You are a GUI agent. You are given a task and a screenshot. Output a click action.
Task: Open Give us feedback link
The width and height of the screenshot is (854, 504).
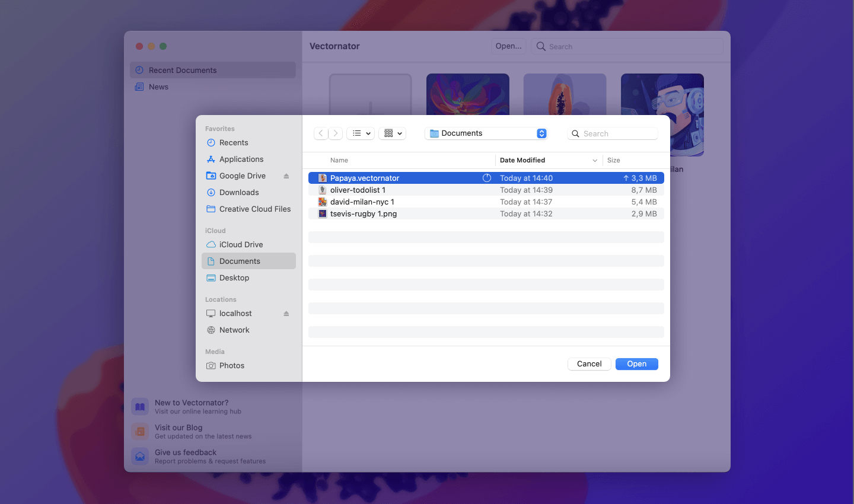click(211, 457)
